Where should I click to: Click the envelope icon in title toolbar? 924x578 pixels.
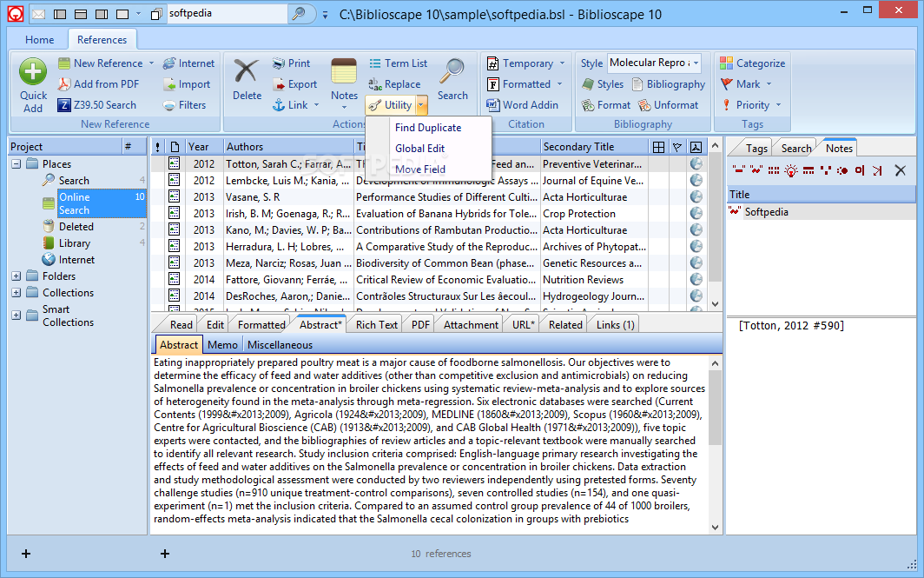pyautogui.click(x=38, y=14)
